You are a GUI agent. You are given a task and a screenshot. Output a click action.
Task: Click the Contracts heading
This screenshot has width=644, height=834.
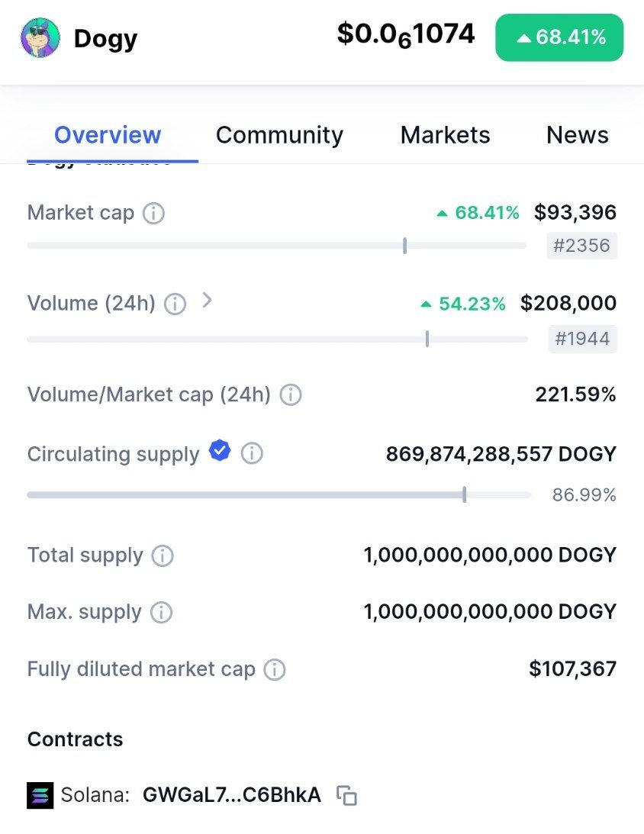click(75, 739)
